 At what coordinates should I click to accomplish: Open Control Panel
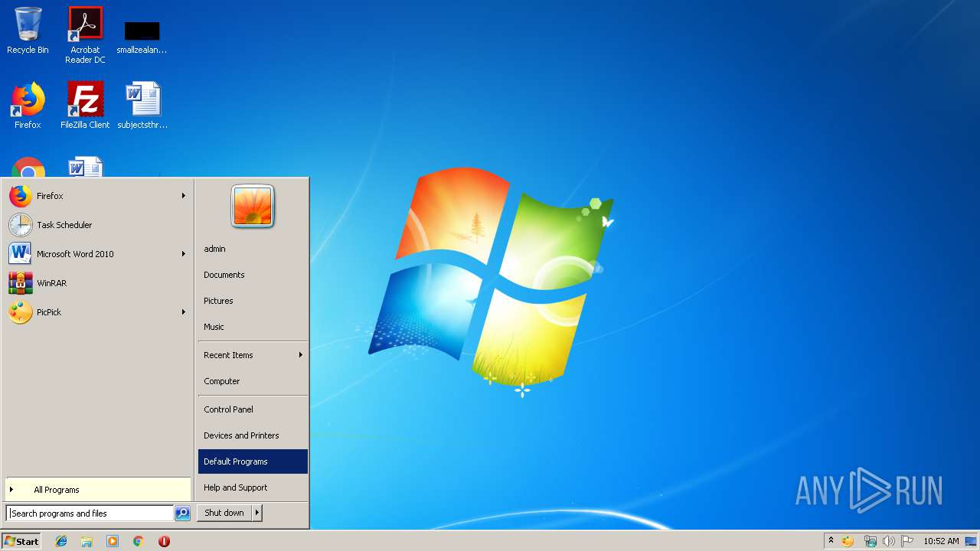pos(253,409)
